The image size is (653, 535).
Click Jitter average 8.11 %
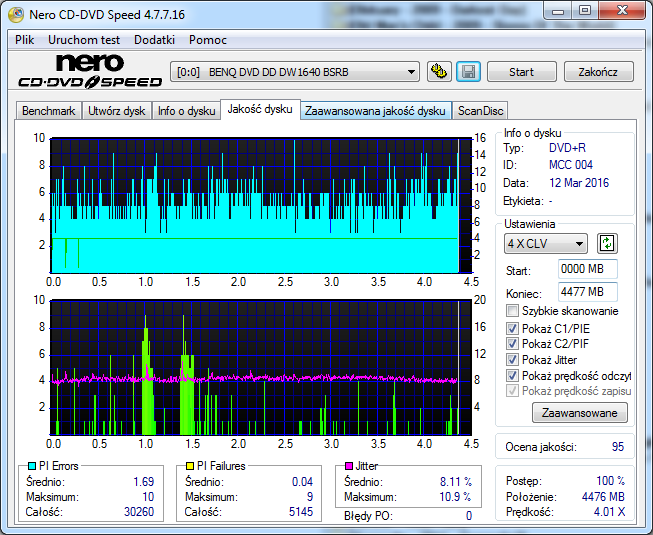point(456,482)
